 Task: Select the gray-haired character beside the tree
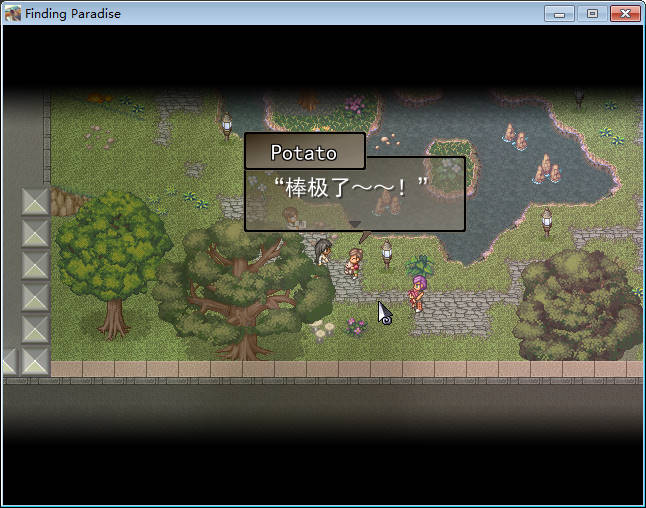click(x=323, y=251)
